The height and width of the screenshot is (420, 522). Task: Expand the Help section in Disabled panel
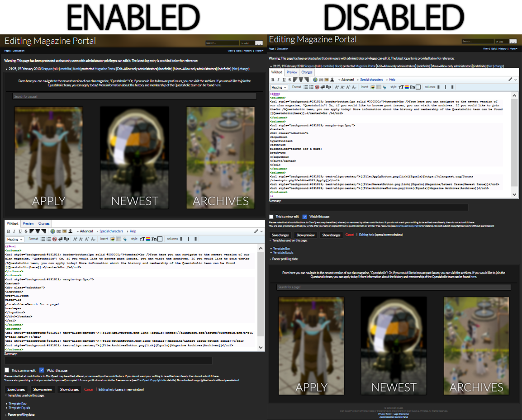pos(391,80)
